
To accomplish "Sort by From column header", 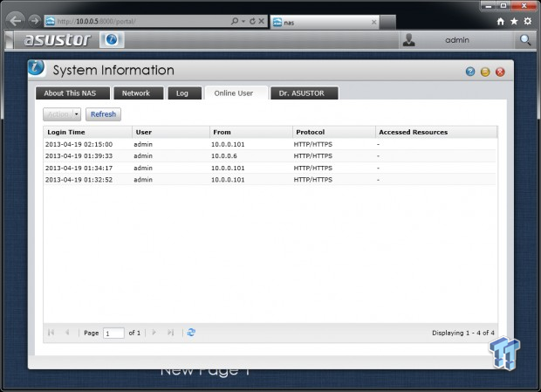I will pos(250,132).
